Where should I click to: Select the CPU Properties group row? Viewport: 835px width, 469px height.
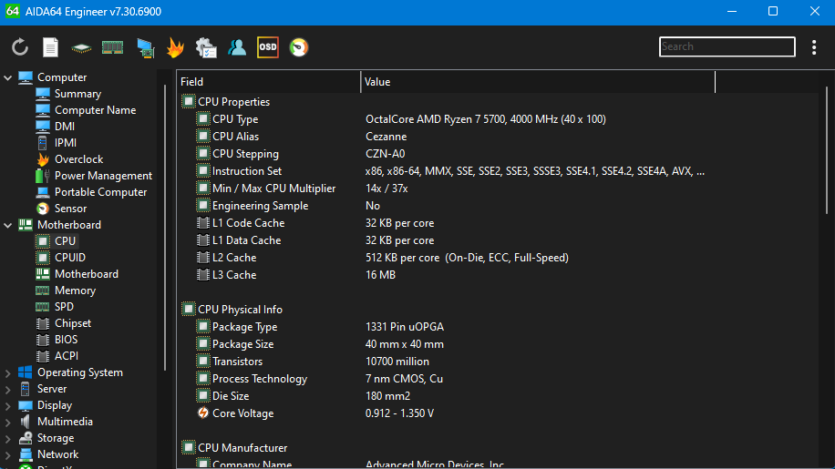498,102
